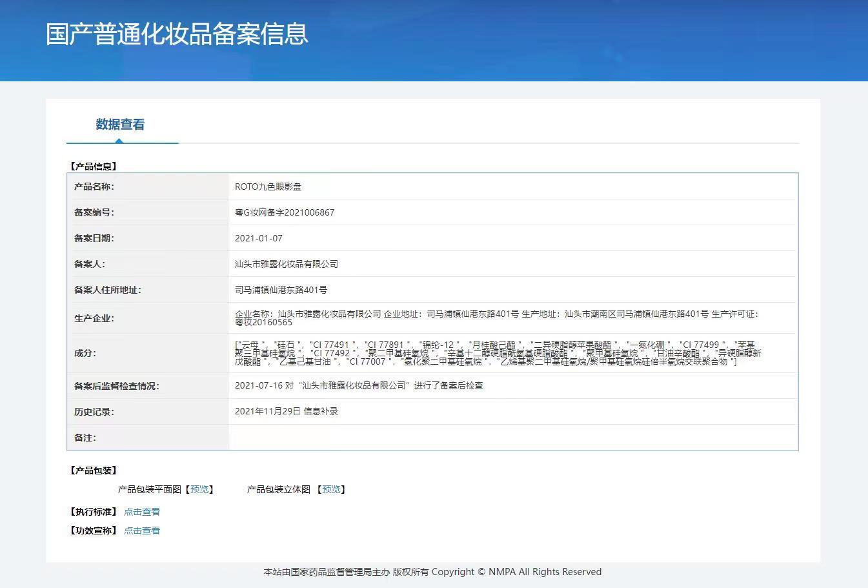
Task: Click the 备案编号 row value
Action: point(285,212)
